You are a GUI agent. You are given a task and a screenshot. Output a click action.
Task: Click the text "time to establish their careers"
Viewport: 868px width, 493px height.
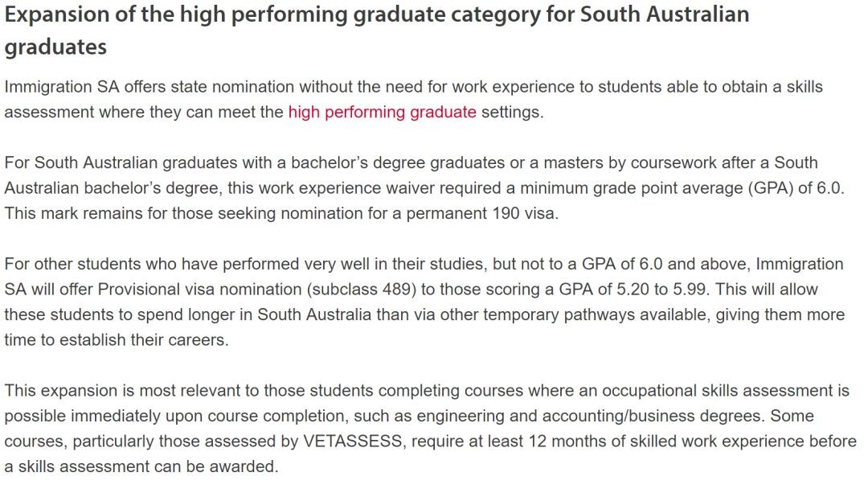click(117, 339)
